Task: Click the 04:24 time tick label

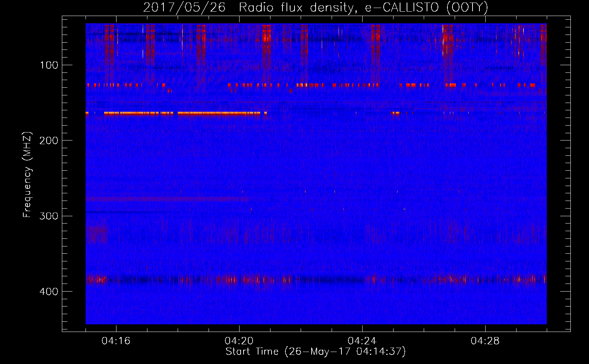Action: pyautogui.click(x=362, y=341)
